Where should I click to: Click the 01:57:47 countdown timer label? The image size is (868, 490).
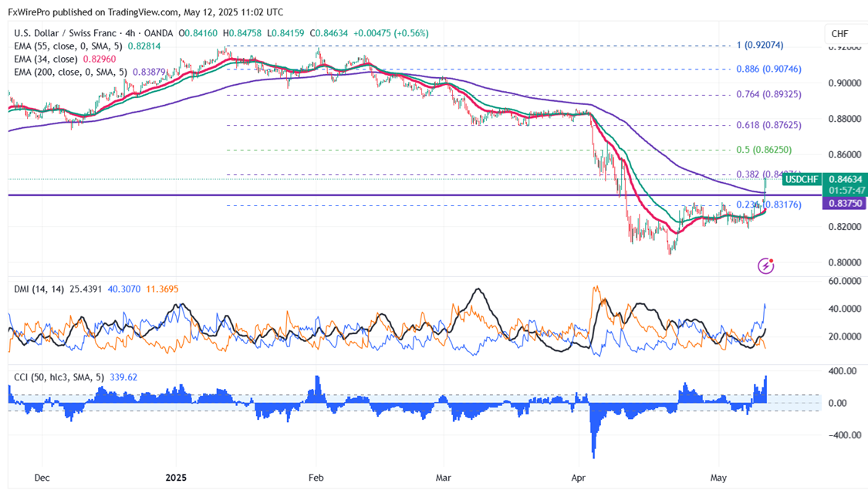(x=846, y=190)
